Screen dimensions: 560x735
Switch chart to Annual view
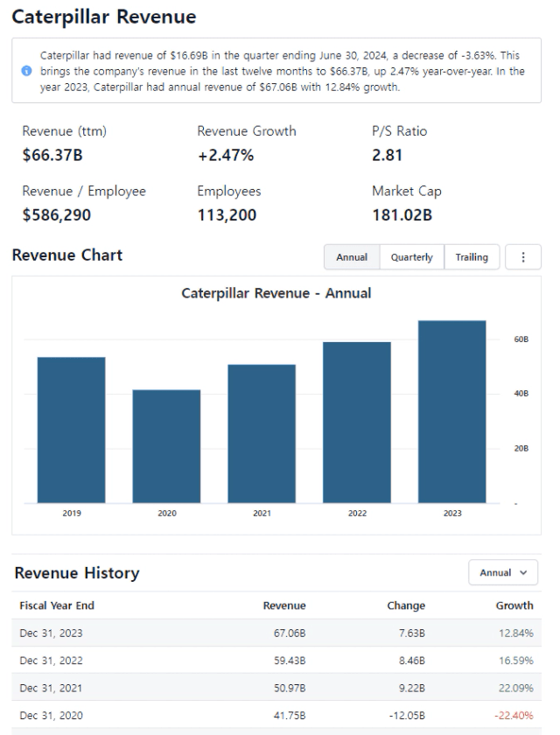point(352,257)
